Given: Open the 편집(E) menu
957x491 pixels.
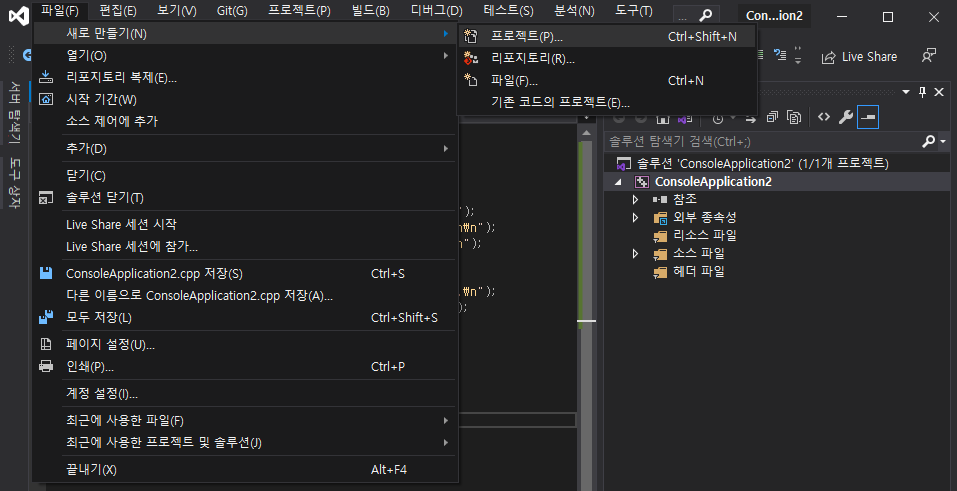Looking at the screenshot, I should (118, 11).
